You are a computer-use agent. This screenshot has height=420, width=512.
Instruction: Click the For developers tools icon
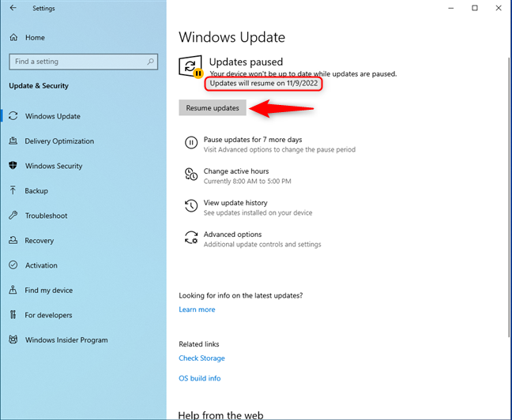pos(13,314)
